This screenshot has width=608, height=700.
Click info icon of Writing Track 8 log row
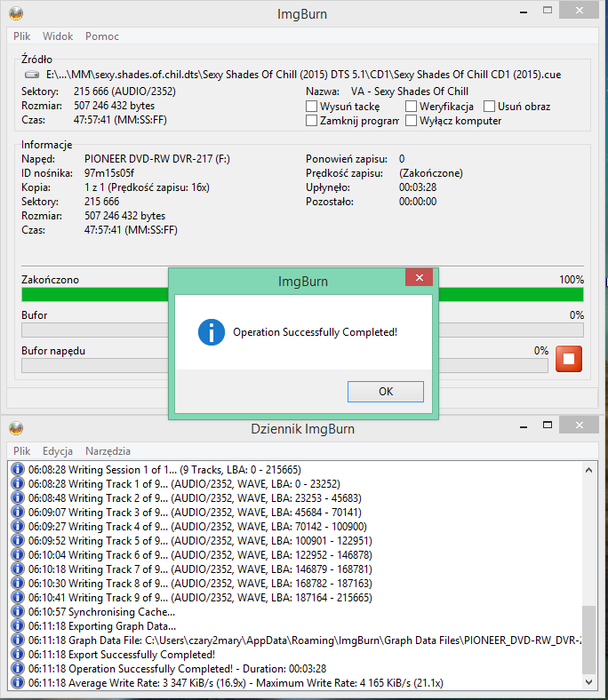(x=18, y=584)
